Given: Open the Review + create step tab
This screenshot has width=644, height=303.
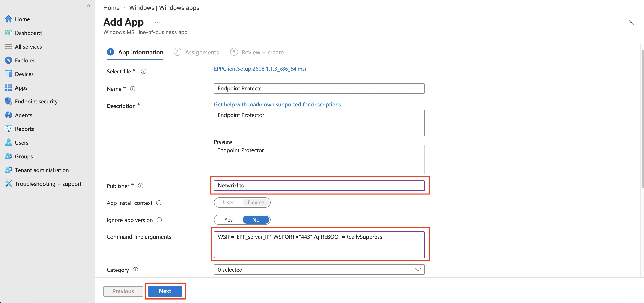Looking at the screenshot, I should click(x=257, y=52).
